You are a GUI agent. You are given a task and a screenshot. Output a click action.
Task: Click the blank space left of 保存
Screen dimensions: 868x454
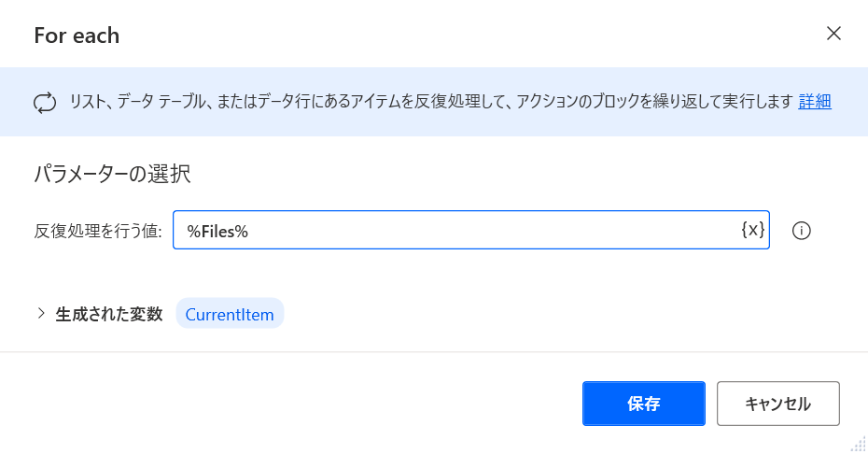coord(299,404)
